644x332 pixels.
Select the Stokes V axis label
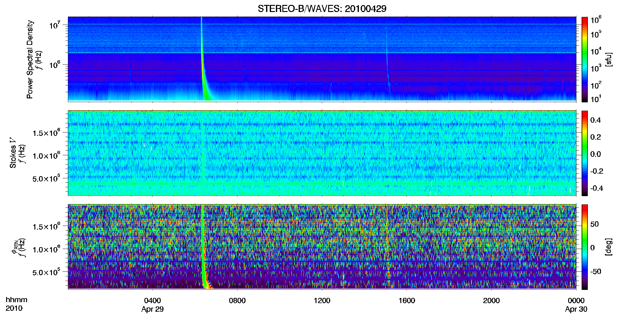tap(13, 153)
